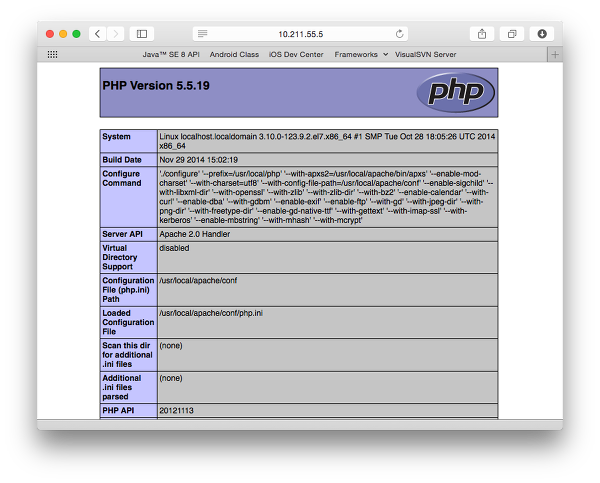Open the Share button
This screenshot has height=483, width=600.
click(482, 34)
